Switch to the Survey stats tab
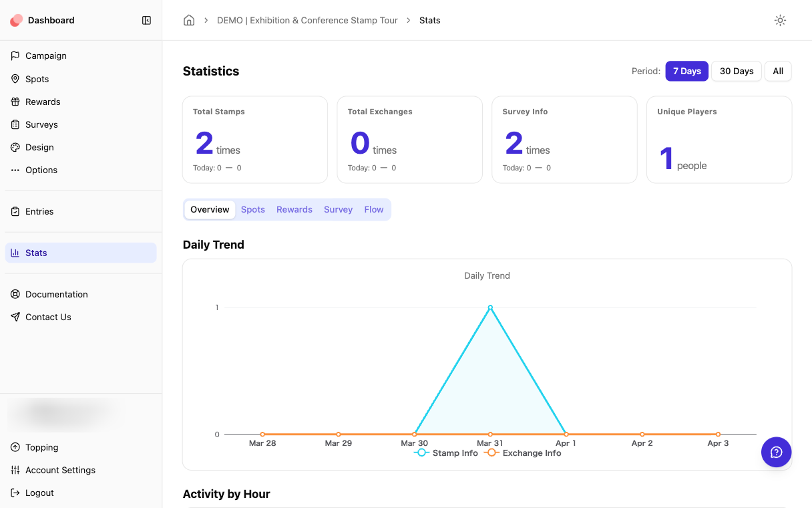 tap(338, 209)
